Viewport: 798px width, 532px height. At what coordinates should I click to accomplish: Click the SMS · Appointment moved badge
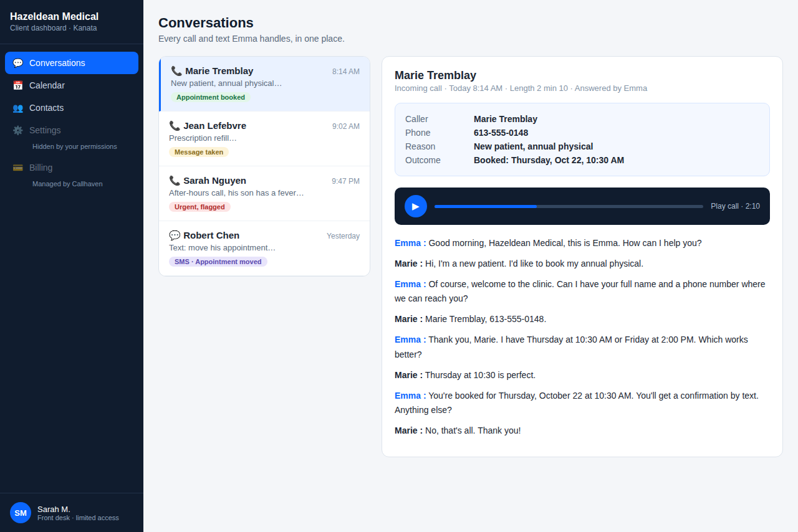218,262
